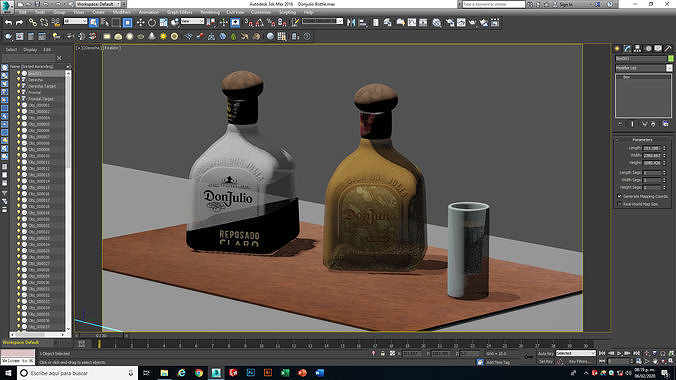Choose the Select and Rotate tool
676x380 pixels.
152,22
